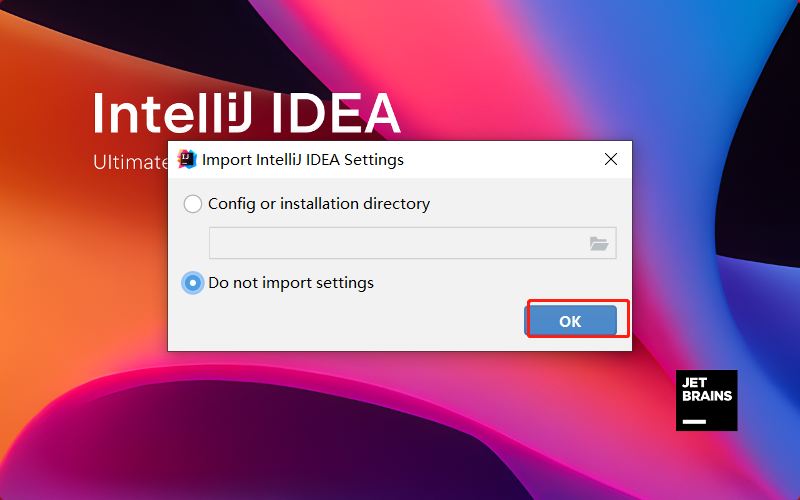Click the JetBrains logo on the splash screen

(706, 400)
